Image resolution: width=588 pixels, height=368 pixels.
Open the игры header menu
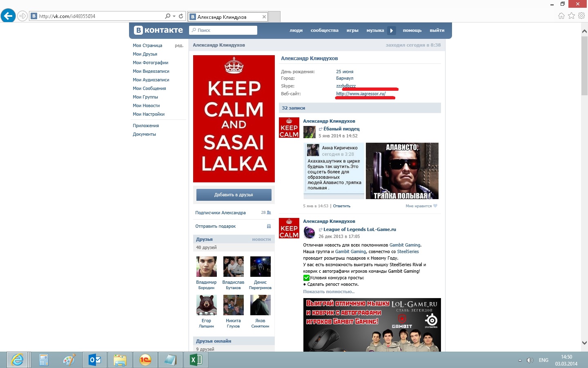pyautogui.click(x=352, y=30)
